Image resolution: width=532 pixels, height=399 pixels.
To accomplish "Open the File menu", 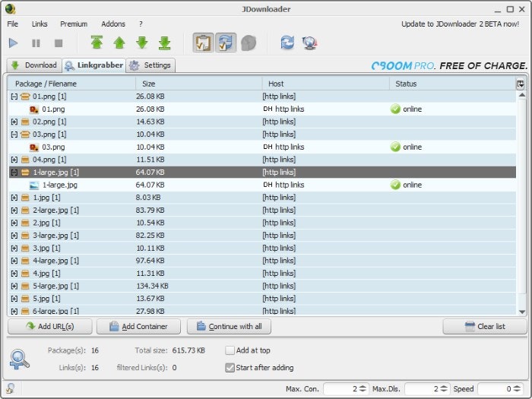I will pos(13,24).
